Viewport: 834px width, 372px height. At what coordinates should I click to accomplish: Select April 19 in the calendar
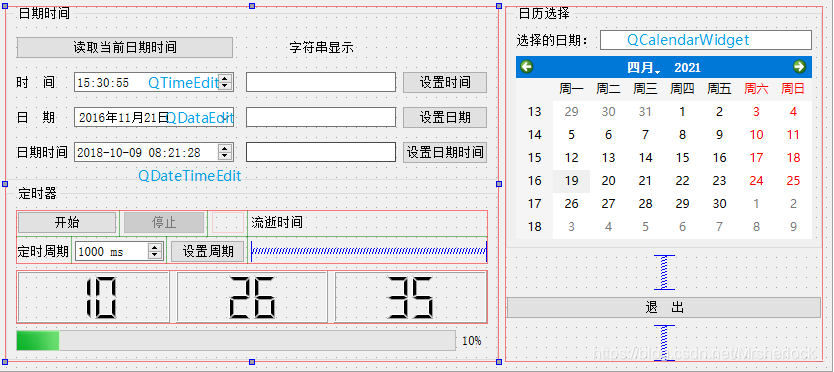coord(572,181)
